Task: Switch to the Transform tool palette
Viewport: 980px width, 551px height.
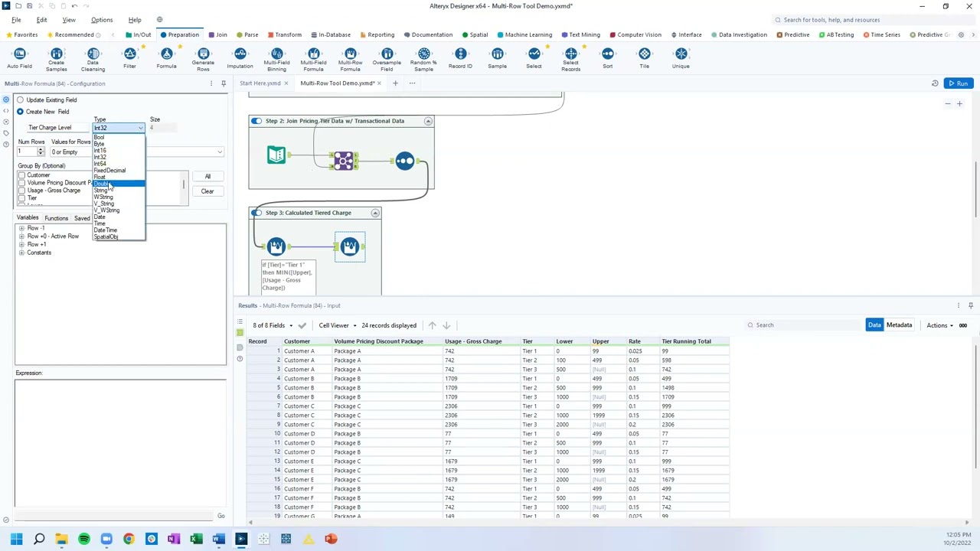Action: click(284, 34)
